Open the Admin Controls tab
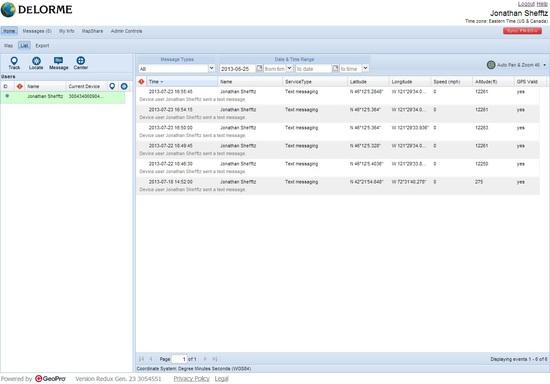 (x=126, y=31)
